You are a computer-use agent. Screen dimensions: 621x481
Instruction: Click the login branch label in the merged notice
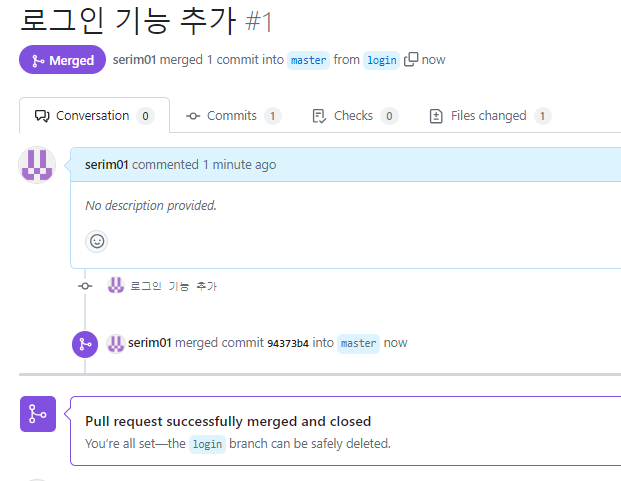(207, 444)
